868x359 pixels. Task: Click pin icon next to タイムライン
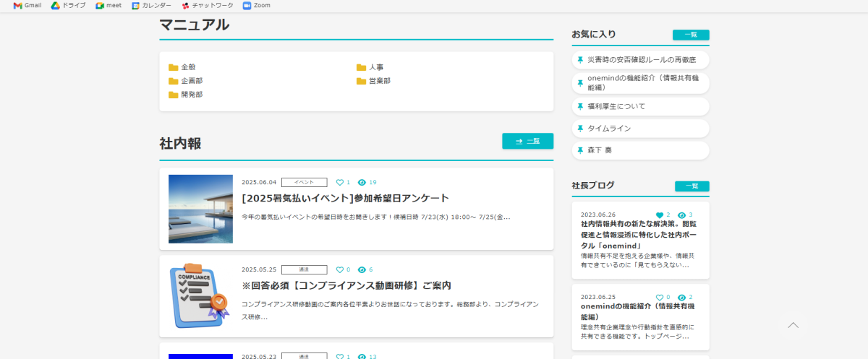pyautogui.click(x=580, y=129)
